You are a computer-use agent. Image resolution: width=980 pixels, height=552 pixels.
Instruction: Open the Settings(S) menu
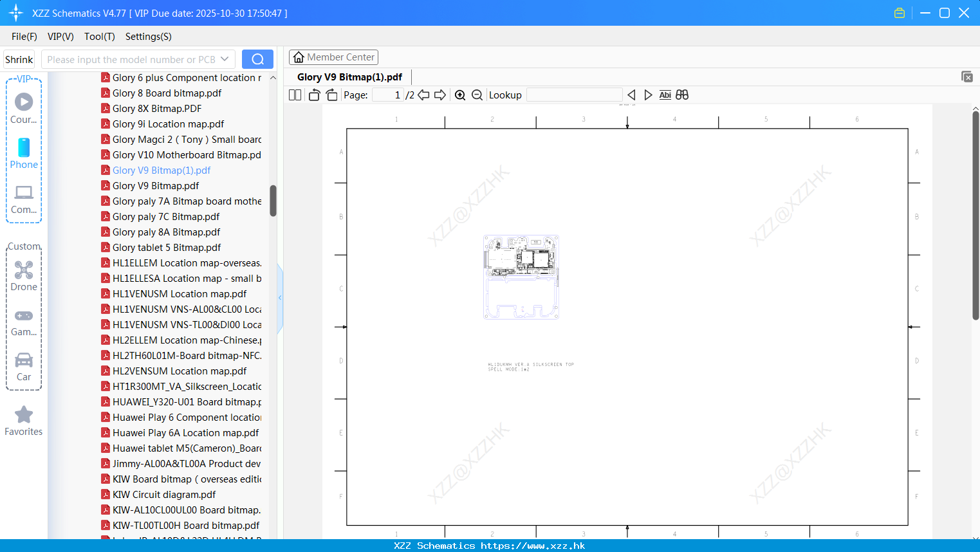(x=149, y=37)
